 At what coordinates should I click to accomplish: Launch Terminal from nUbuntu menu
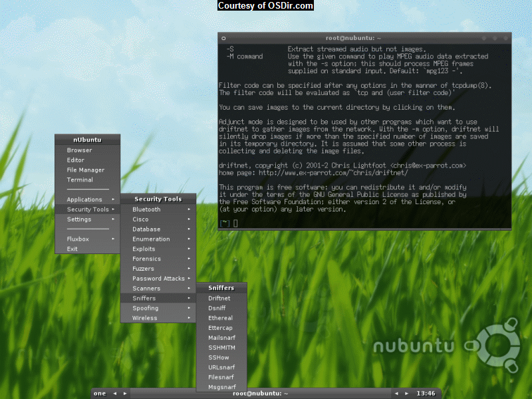(x=87, y=180)
